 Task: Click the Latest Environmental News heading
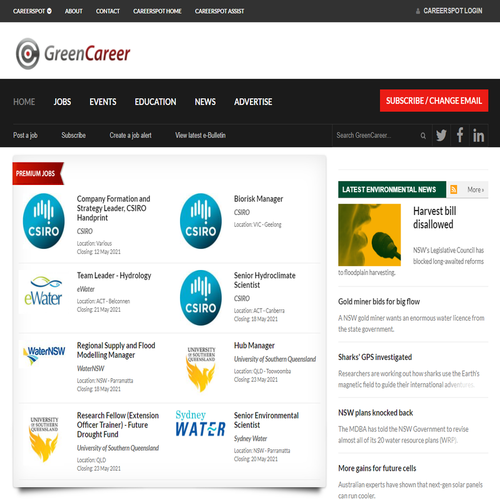tap(392, 190)
